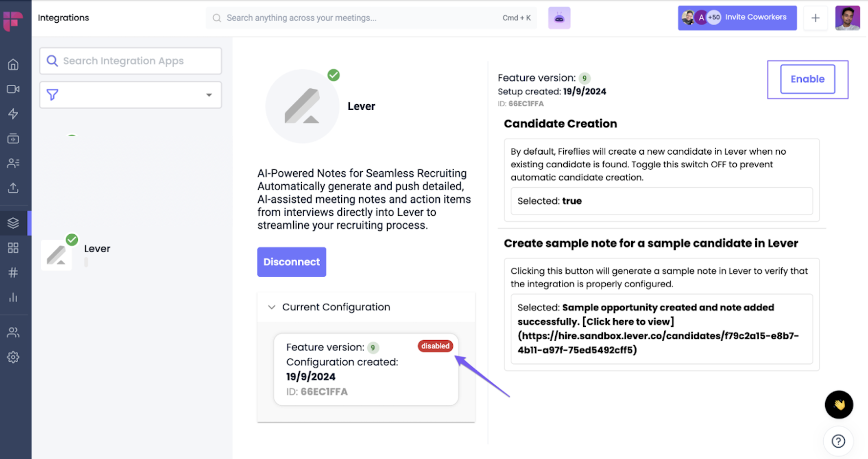The width and height of the screenshot is (868, 459).
Task: Open the Meetings video camera icon
Action: [x=13, y=89]
